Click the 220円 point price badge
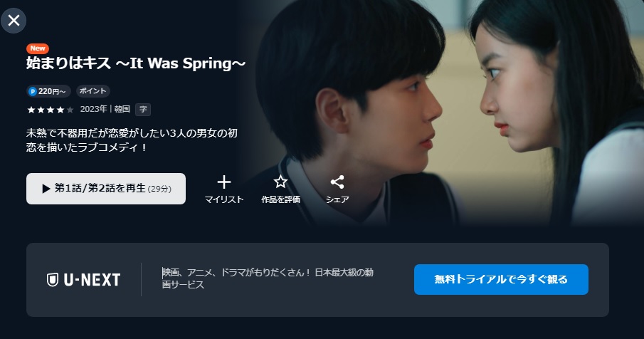 click(x=48, y=91)
